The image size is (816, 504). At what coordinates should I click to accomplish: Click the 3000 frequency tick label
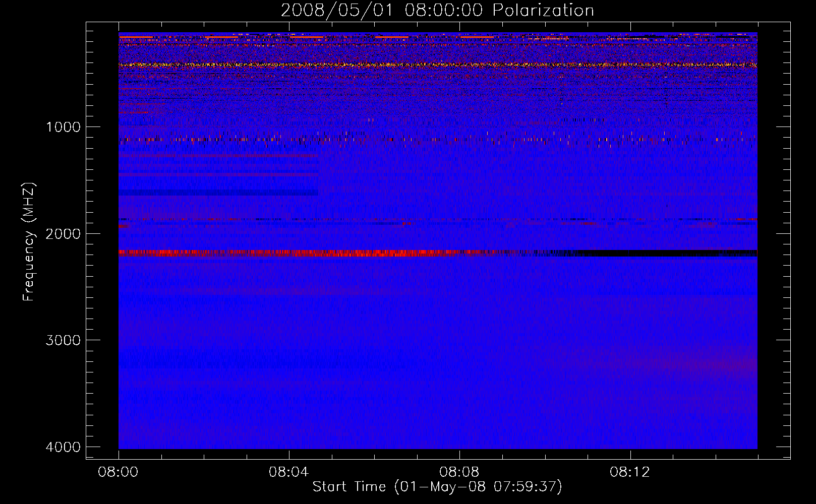point(63,340)
